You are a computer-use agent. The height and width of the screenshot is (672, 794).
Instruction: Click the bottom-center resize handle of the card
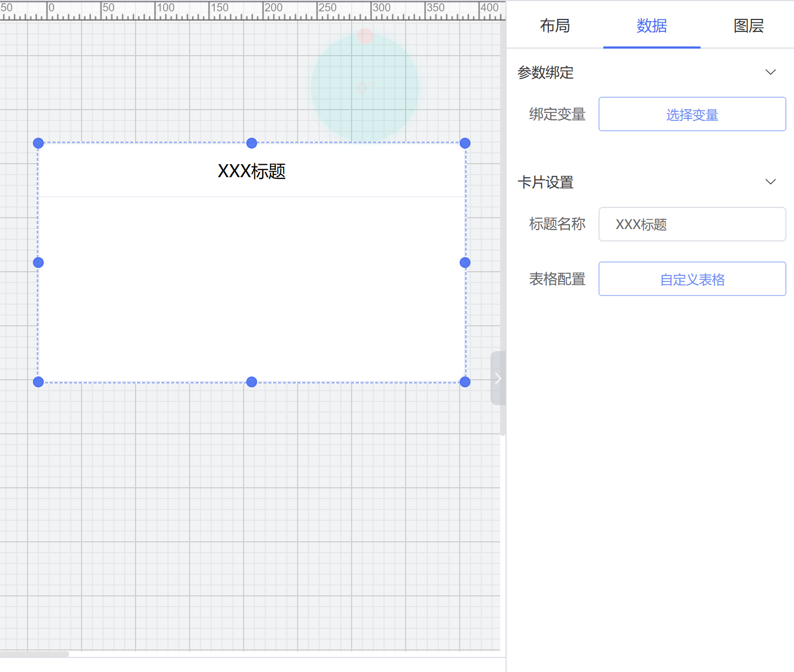point(252,382)
